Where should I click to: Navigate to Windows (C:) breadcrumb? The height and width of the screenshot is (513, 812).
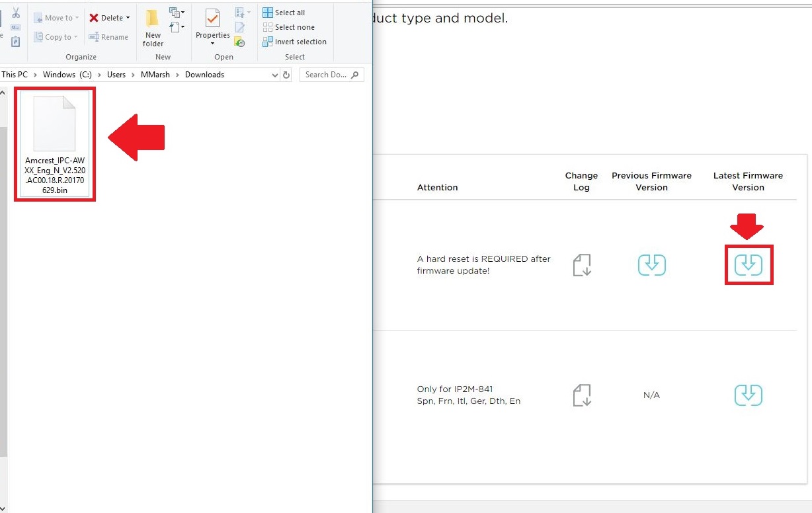(x=67, y=75)
